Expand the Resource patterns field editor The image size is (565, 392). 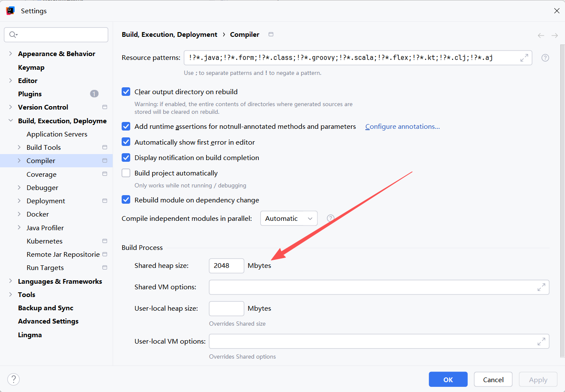524,58
